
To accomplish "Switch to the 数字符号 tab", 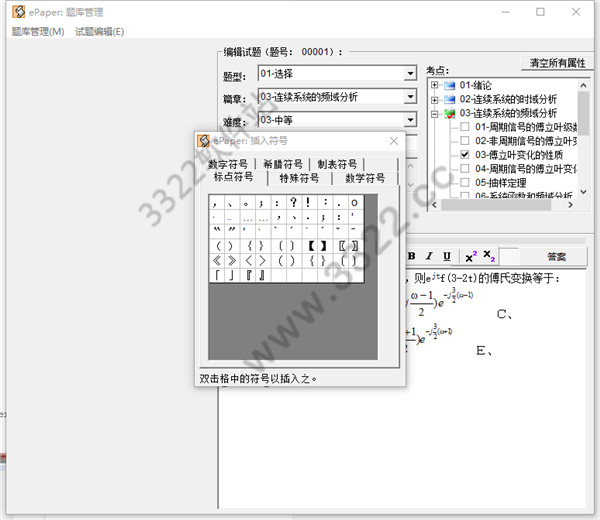I will click(228, 164).
